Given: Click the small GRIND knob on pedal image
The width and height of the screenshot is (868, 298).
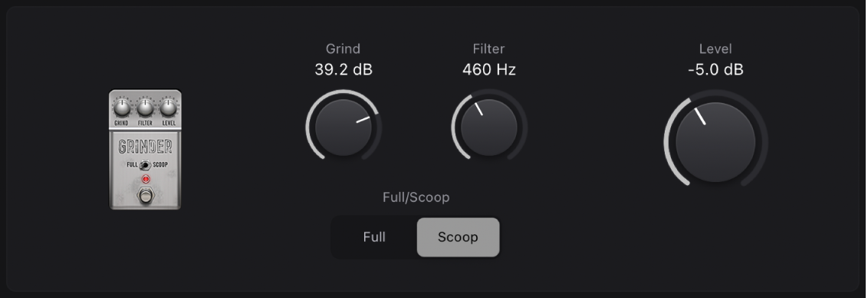Looking at the screenshot, I should (122, 107).
